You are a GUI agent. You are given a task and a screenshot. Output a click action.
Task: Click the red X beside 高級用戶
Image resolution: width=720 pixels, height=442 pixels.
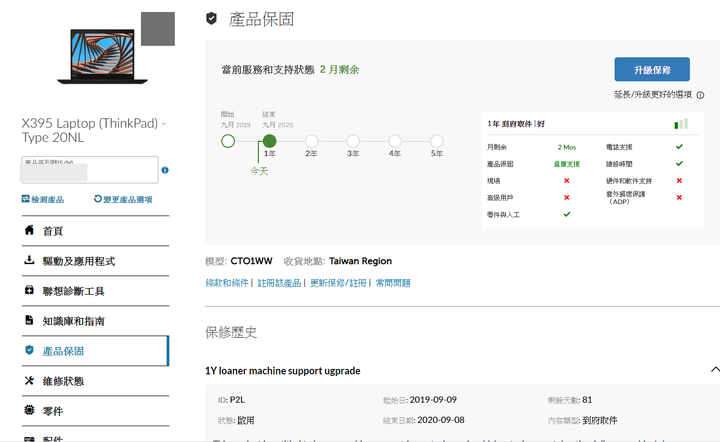coord(567,197)
